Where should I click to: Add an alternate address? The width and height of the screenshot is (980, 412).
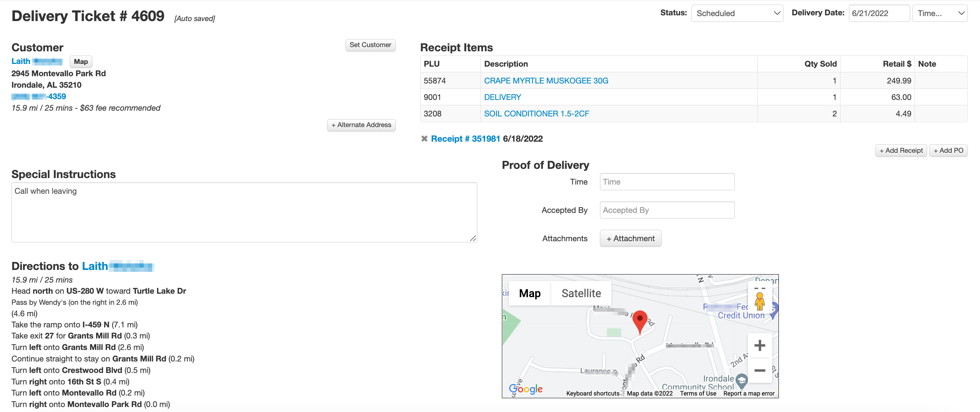point(361,125)
